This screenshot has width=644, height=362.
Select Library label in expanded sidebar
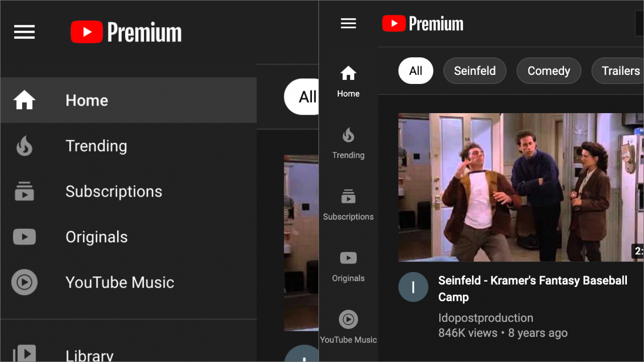point(90,355)
